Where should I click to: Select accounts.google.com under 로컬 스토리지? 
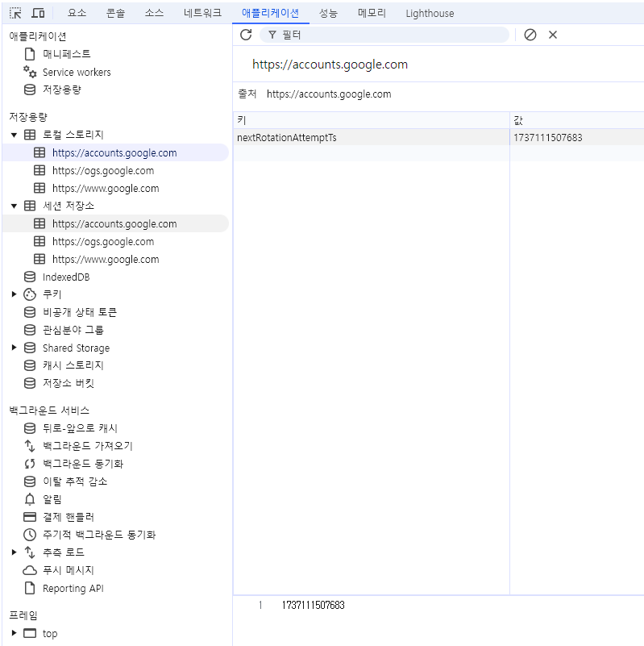(114, 153)
